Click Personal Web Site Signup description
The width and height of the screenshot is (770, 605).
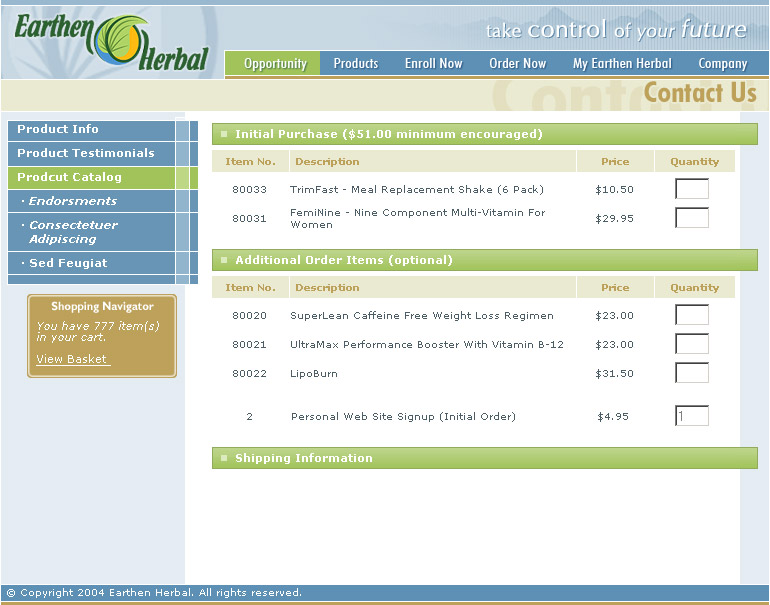pos(403,416)
